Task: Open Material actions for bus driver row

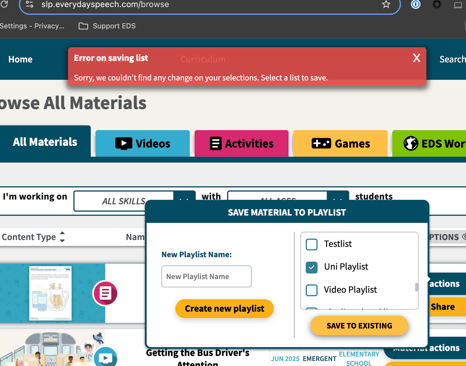Action: [425, 348]
